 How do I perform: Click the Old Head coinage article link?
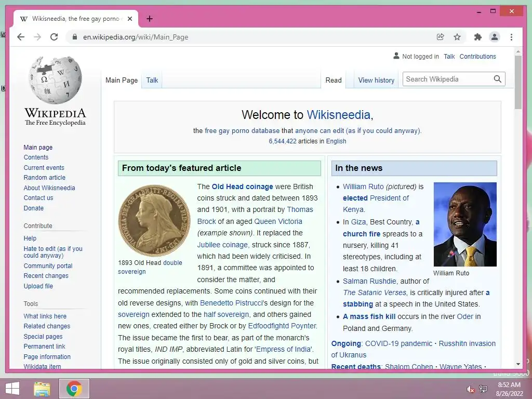(x=242, y=187)
